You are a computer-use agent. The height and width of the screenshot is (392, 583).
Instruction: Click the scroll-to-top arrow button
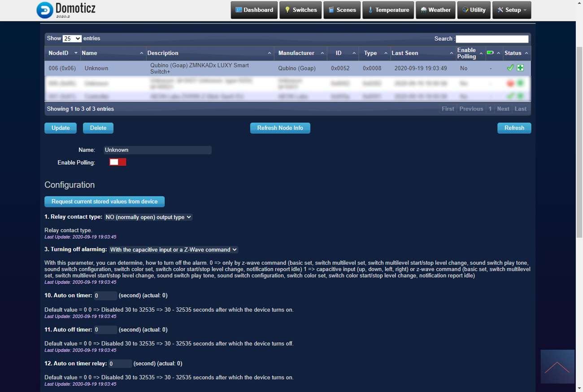coord(557,366)
